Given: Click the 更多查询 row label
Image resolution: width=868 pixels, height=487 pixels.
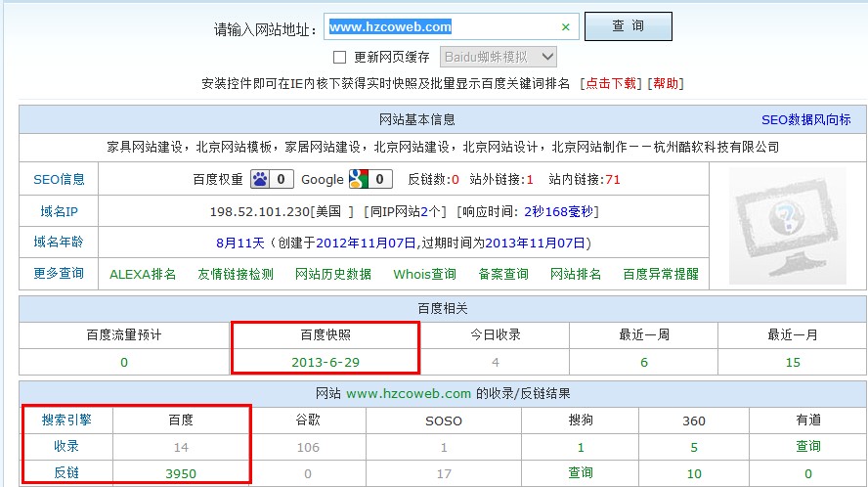Looking at the screenshot, I should coord(59,273).
